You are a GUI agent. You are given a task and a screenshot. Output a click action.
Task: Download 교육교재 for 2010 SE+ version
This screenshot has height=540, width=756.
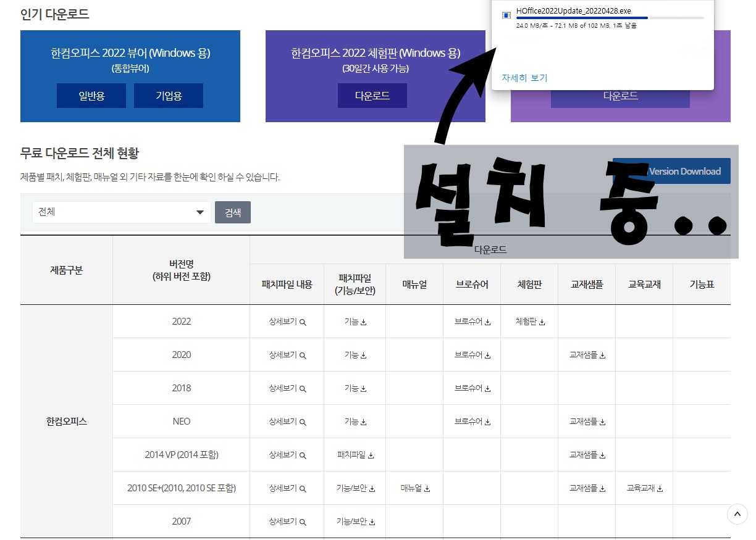[x=645, y=488]
